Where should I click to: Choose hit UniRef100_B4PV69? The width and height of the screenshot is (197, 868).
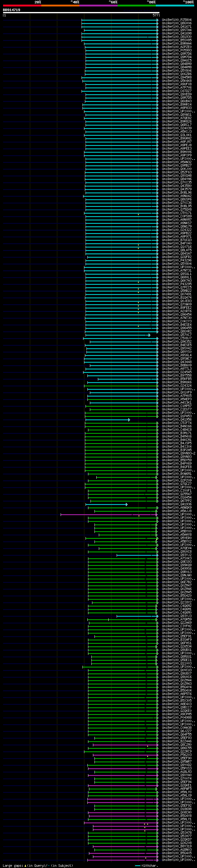click(x=176, y=464)
